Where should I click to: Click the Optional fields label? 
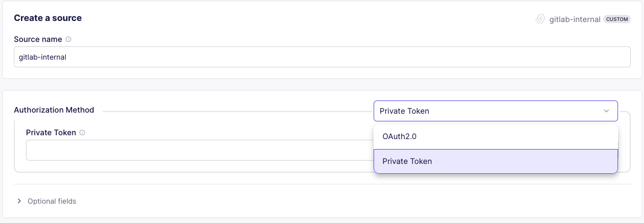click(52, 201)
